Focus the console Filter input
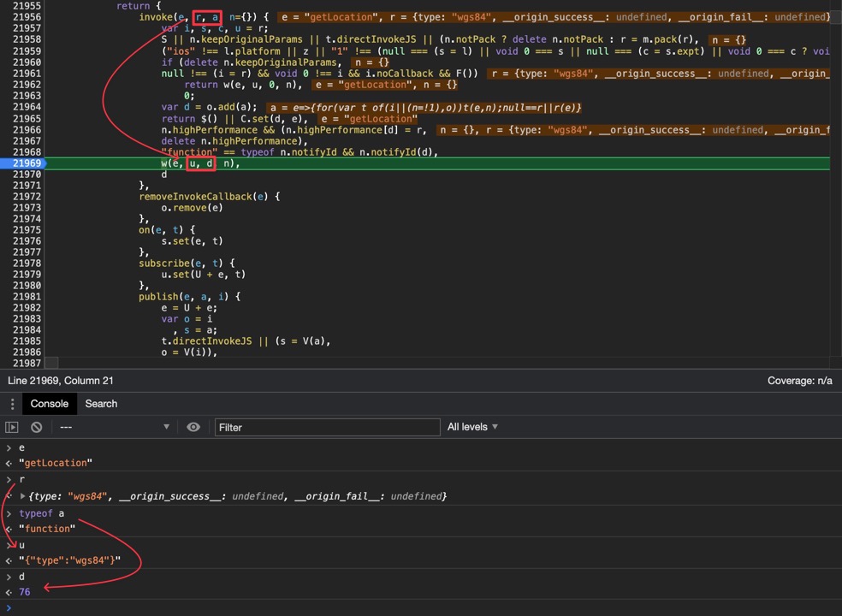 (x=325, y=427)
